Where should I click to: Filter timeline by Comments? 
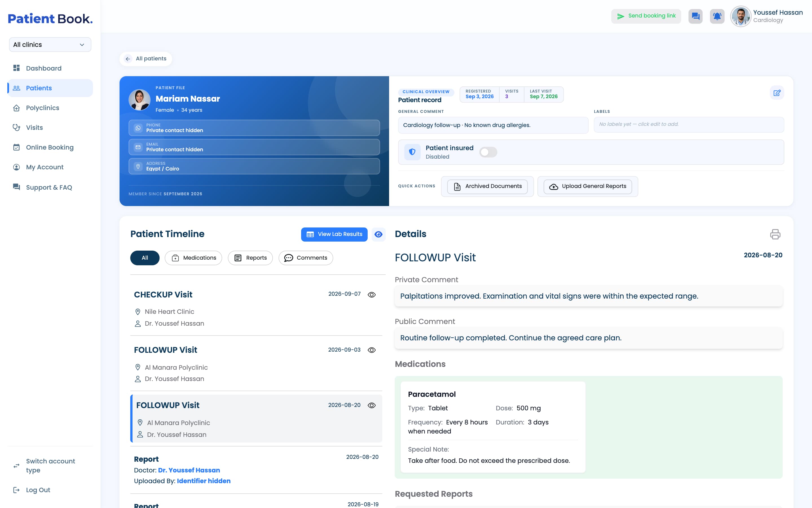coord(306,258)
